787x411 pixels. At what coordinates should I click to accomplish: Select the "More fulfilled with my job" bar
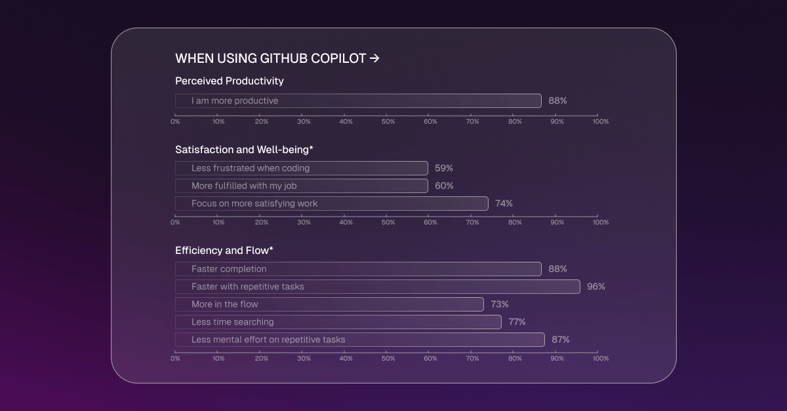point(301,186)
